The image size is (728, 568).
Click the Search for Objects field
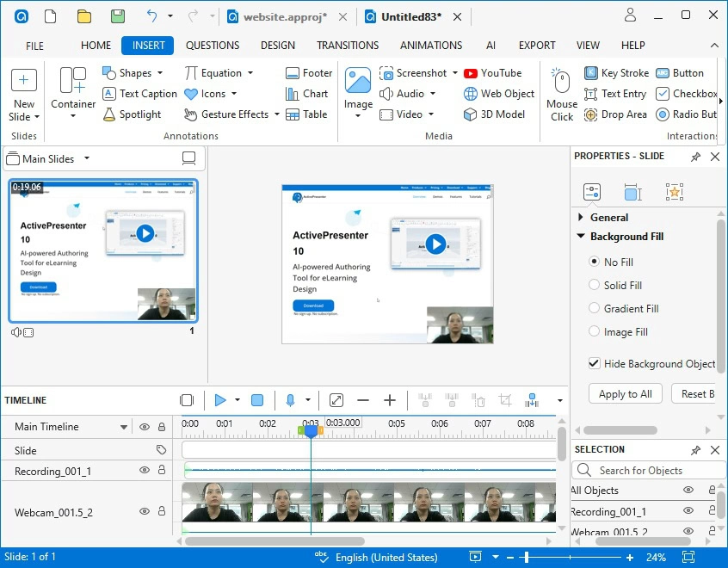click(x=649, y=471)
